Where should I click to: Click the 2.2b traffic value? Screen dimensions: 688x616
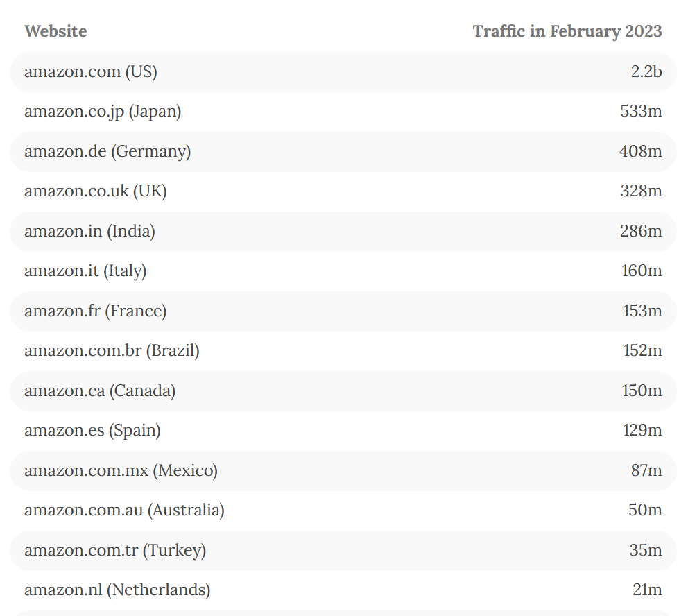click(646, 71)
